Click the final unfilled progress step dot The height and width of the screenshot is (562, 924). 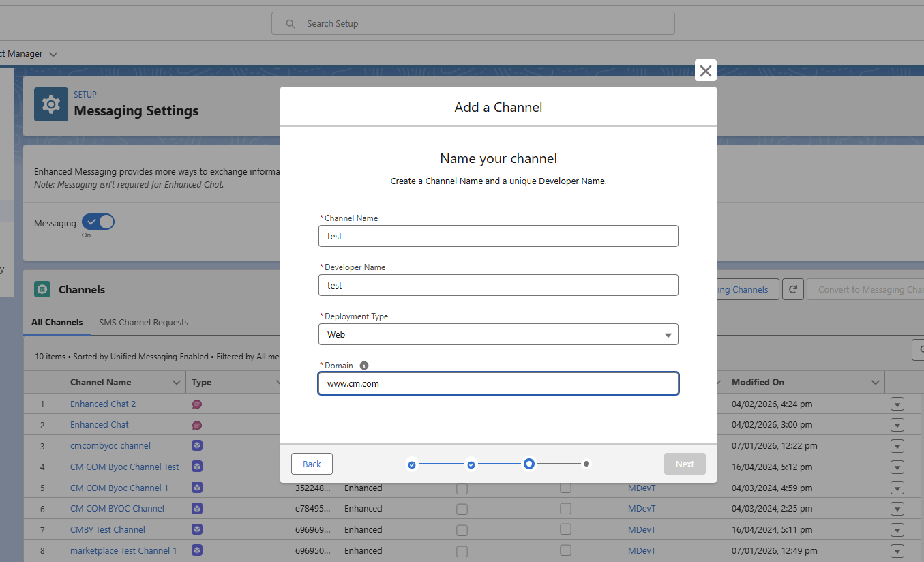586,464
